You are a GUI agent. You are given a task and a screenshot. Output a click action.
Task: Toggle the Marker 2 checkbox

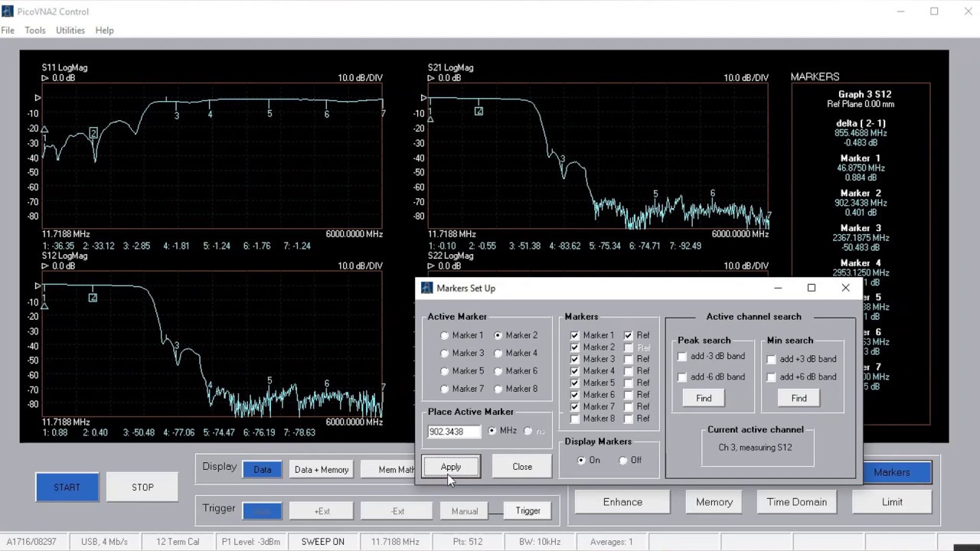click(x=575, y=347)
